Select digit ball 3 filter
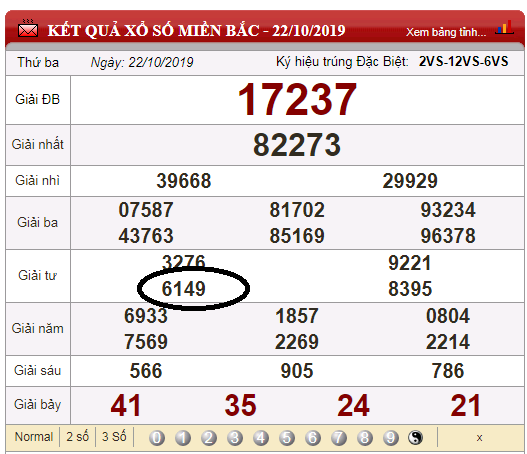The image size is (527, 454). [235, 438]
